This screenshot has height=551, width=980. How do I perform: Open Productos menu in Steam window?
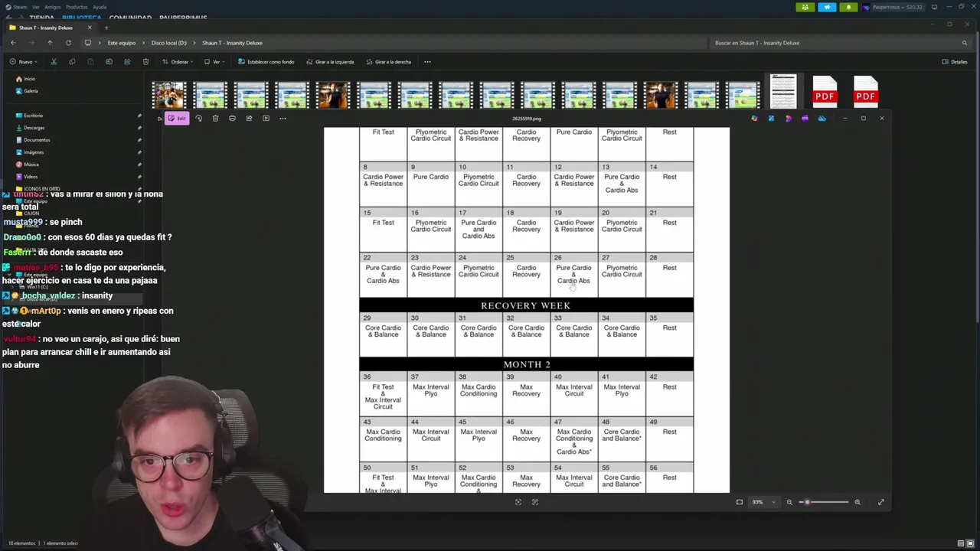point(77,7)
